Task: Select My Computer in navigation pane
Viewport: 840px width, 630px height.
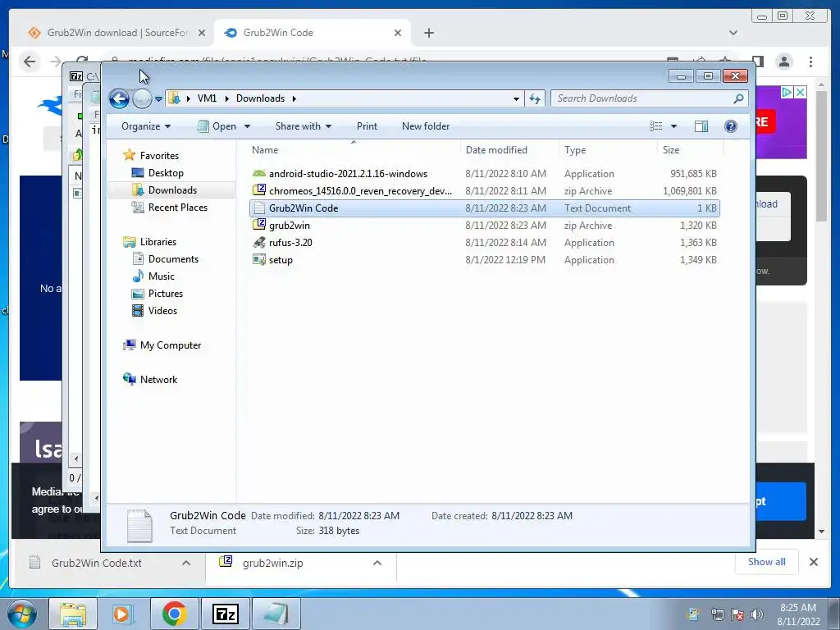Action: [171, 345]
